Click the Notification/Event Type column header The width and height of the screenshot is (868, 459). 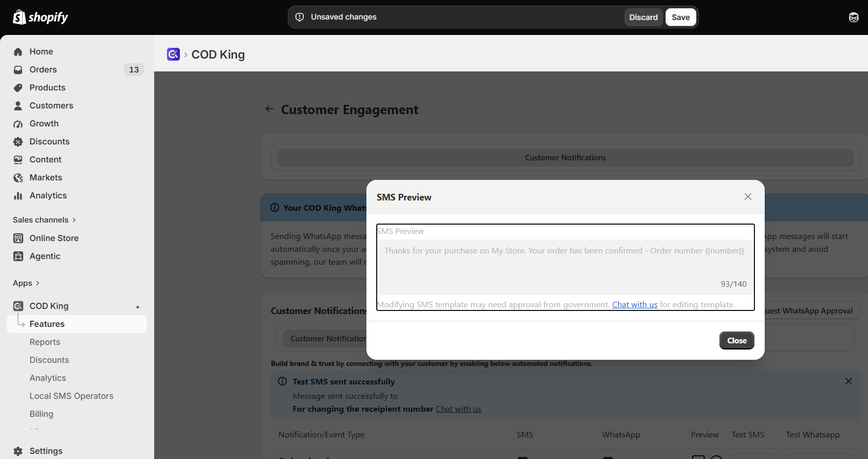(321, 435)
